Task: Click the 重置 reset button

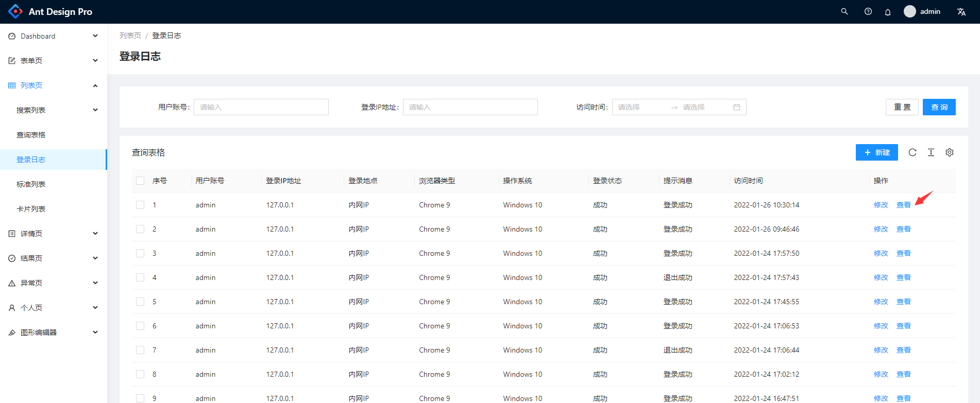Action: pos(902,107)
